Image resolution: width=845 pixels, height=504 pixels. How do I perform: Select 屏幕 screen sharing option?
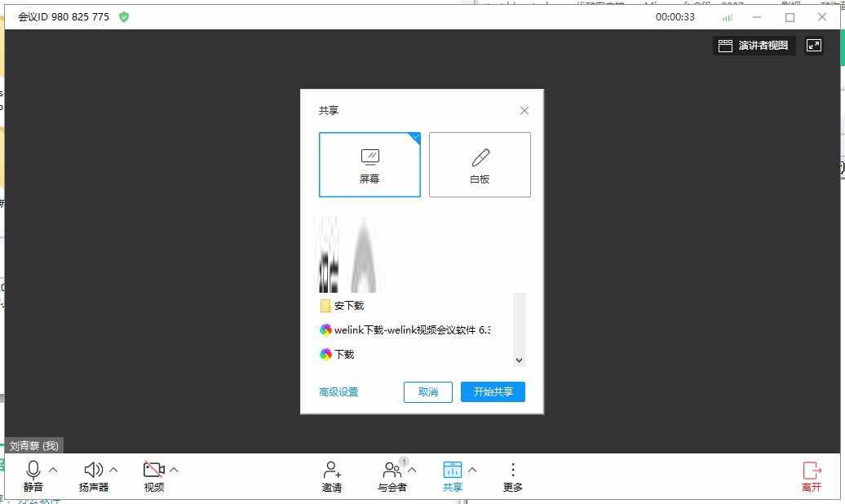[x=369, y=164]
